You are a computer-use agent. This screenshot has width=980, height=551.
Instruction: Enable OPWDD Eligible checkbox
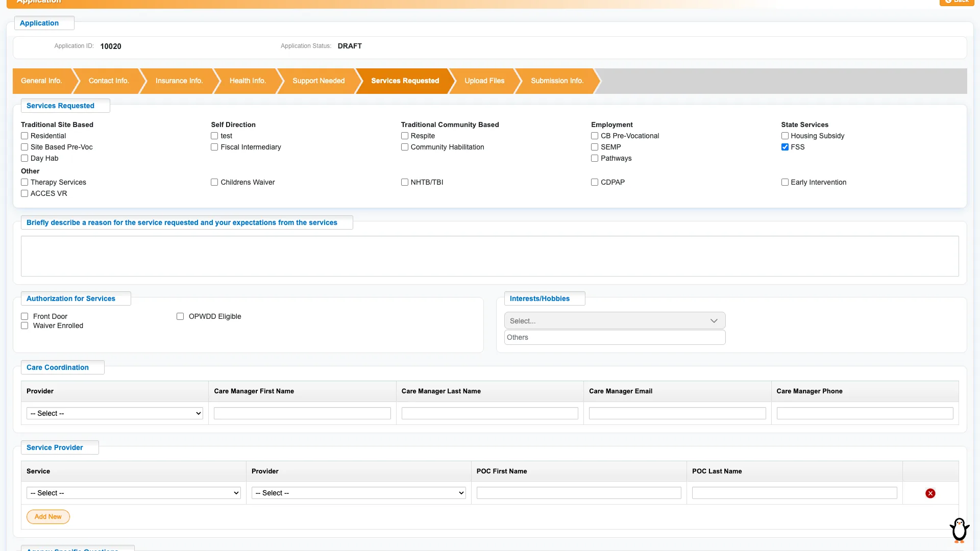click(180, 316)
